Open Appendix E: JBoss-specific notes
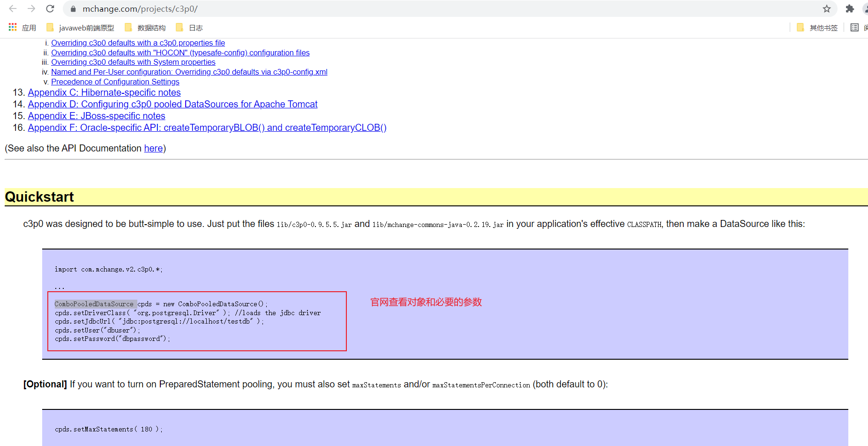 pyautogui.click(x=97, y=116)
